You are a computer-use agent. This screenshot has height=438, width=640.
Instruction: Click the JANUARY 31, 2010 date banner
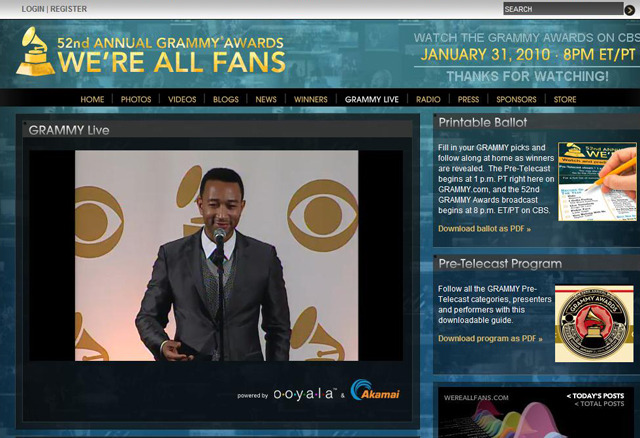click(528, 55)
